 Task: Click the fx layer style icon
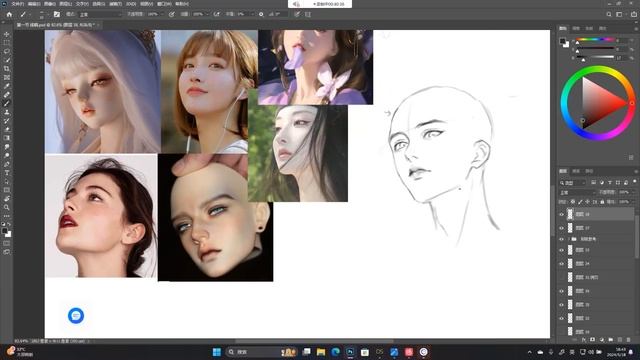point(583,340)
